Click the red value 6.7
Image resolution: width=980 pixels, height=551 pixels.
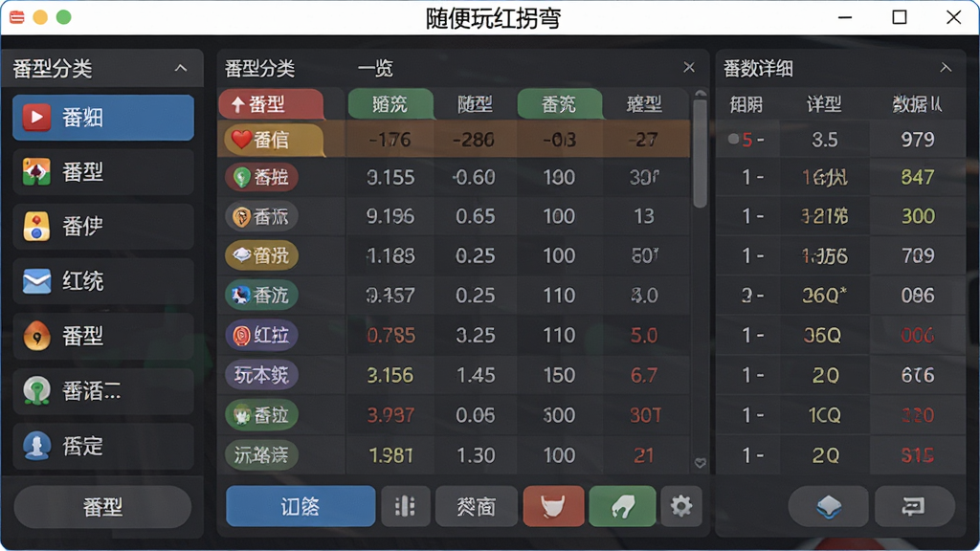coord(644,375)
